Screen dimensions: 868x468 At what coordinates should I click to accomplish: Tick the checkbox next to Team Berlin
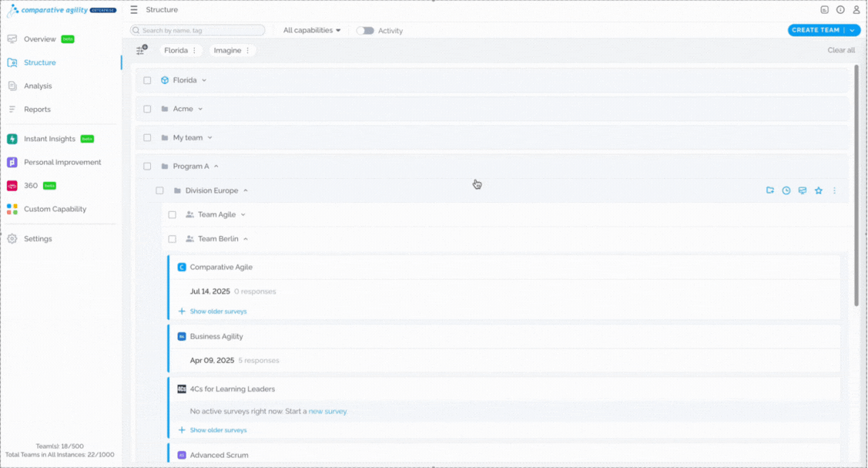click(172, 239)
